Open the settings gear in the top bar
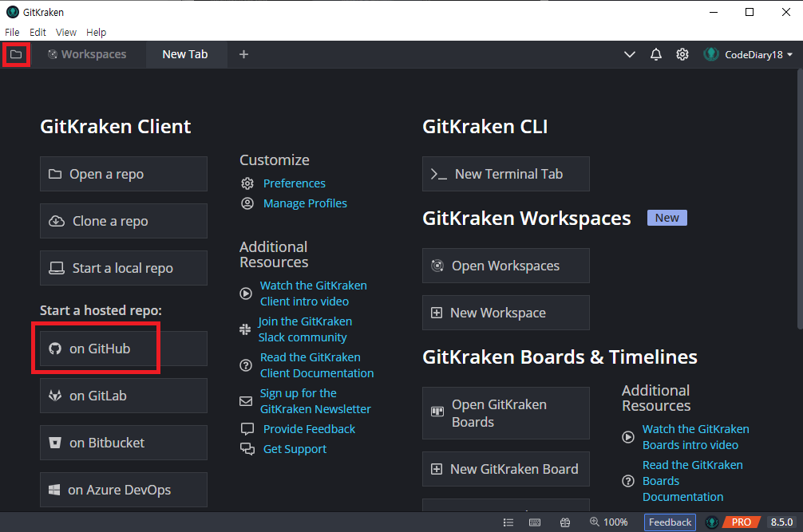This screenshot has width=803, height=532. click(682, 54)
